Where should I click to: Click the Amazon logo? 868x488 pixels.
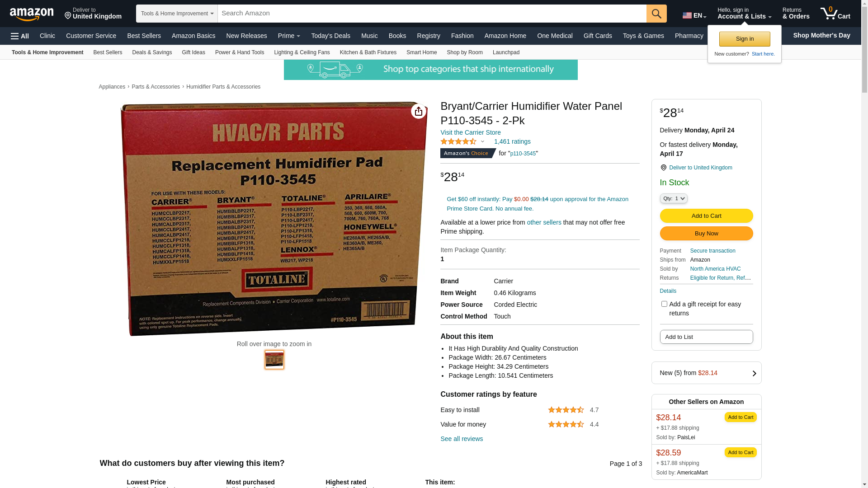click(32, 14)
